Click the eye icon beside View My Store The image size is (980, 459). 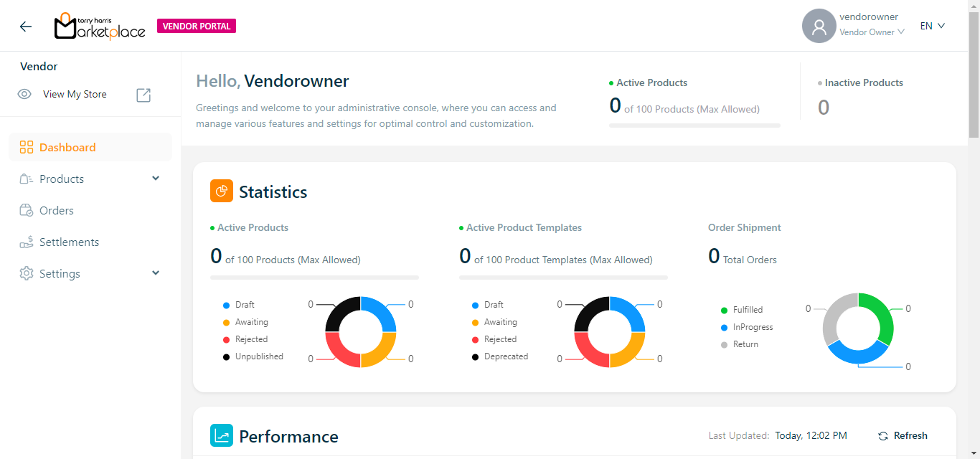(24, 95)
